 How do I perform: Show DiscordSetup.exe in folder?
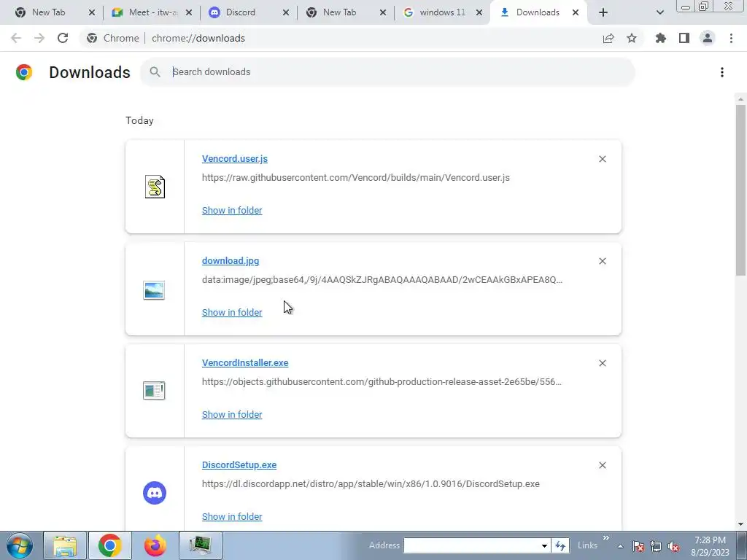(231, 517)
